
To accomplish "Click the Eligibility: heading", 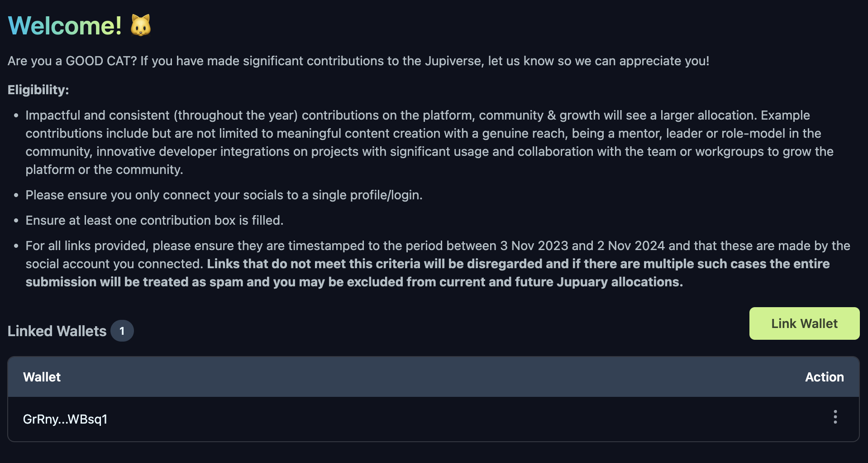I will pos(38,90).
